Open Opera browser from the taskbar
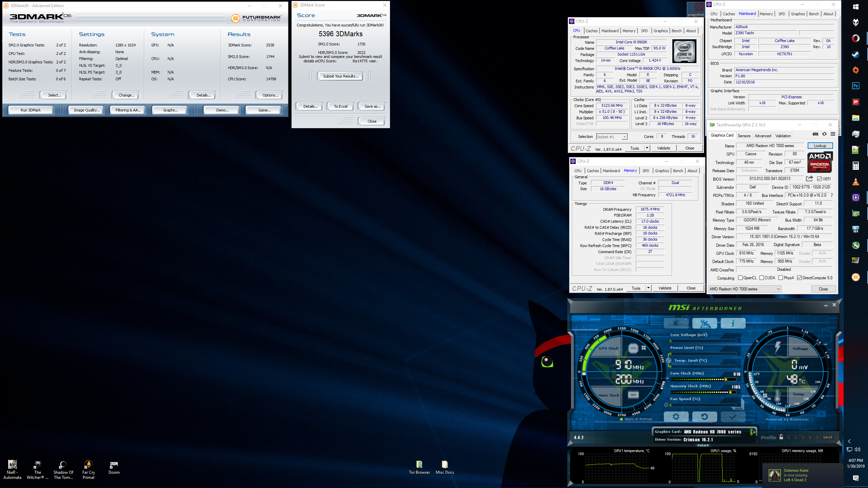The height and width of the screenshot is (488, 868). (855, 38)
